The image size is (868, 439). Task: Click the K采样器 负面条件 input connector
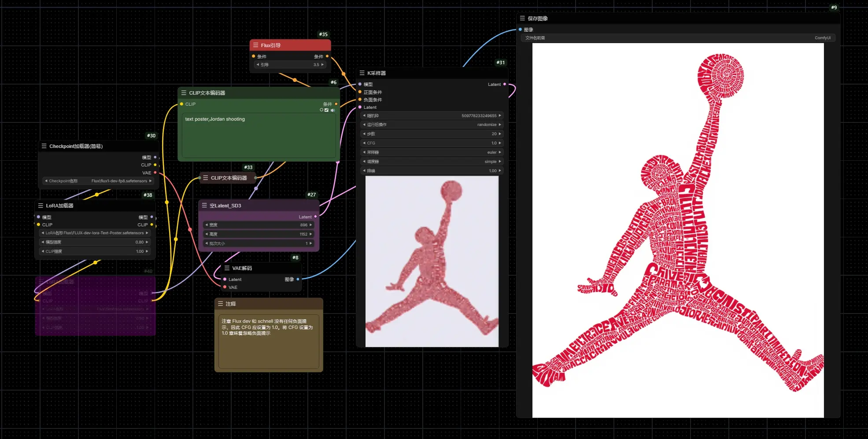click(360, 100)
